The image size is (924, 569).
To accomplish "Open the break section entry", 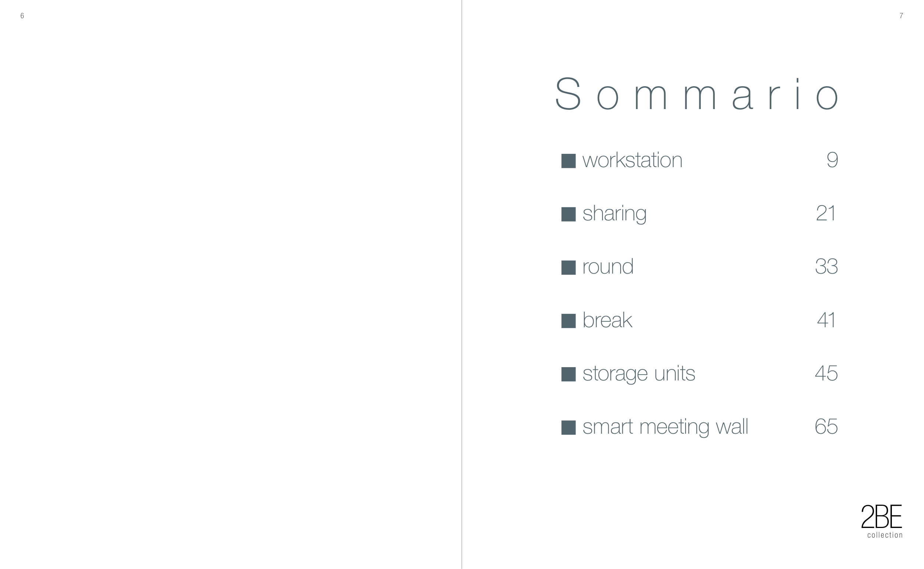I will point(607,320).
